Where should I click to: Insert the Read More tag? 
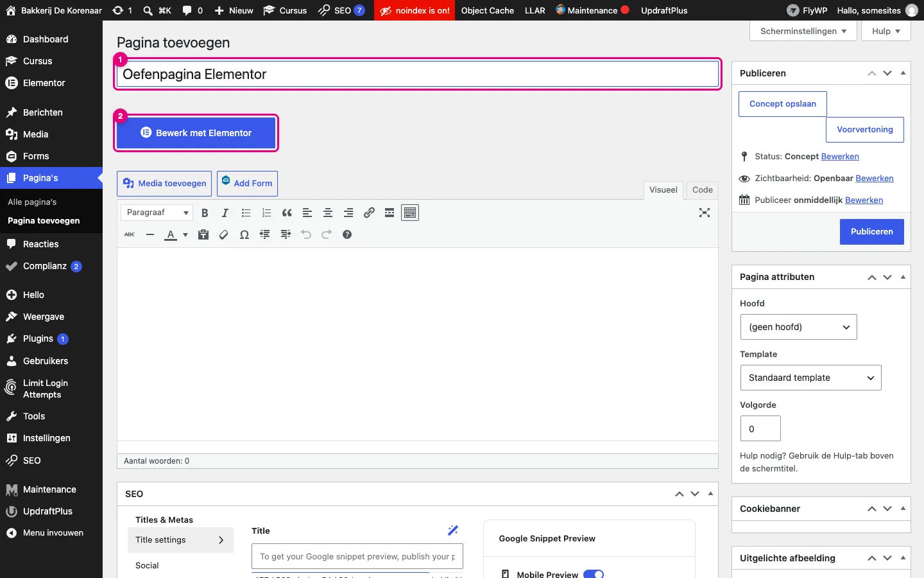point(389,213)
